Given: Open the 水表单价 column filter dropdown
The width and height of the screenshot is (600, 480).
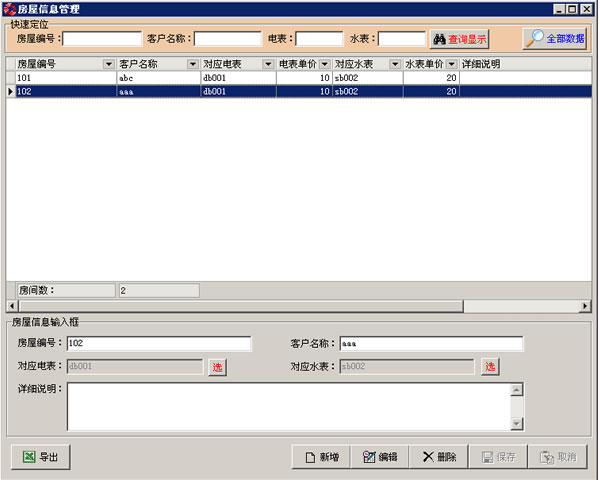Looking at the screenshot, I should tap(452, 64).
